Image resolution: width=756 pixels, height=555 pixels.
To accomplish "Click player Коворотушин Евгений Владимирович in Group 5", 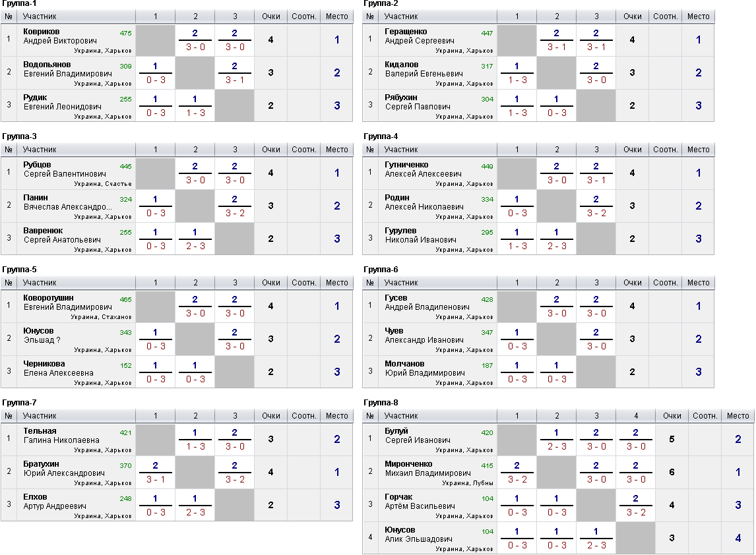I will coord(67,302).
